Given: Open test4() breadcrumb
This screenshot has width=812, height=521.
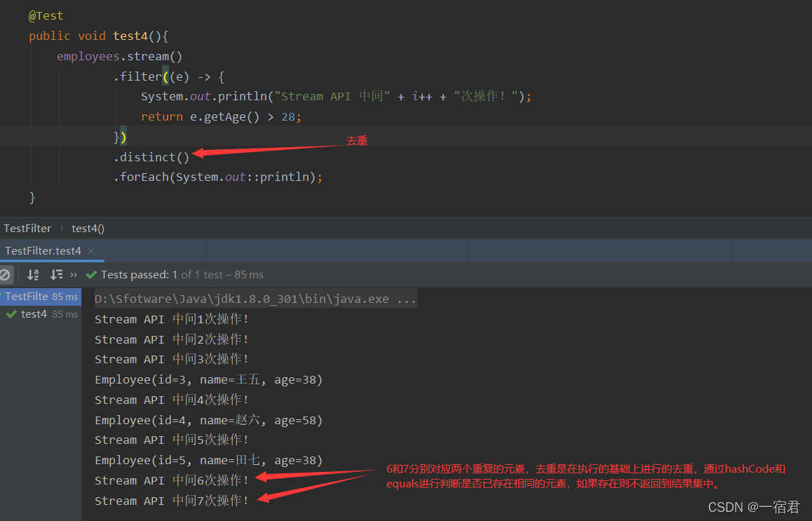Looking at the screenshot, I should 88,229.
